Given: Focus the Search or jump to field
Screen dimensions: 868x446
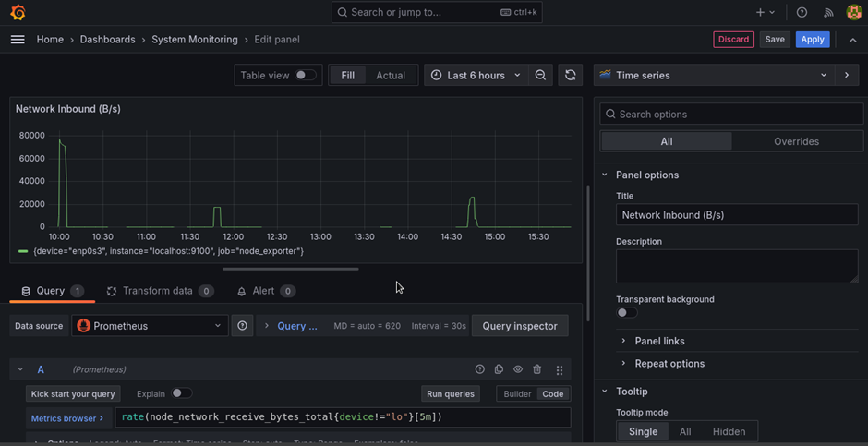Looking at the screenshot, I should (437, 12).
